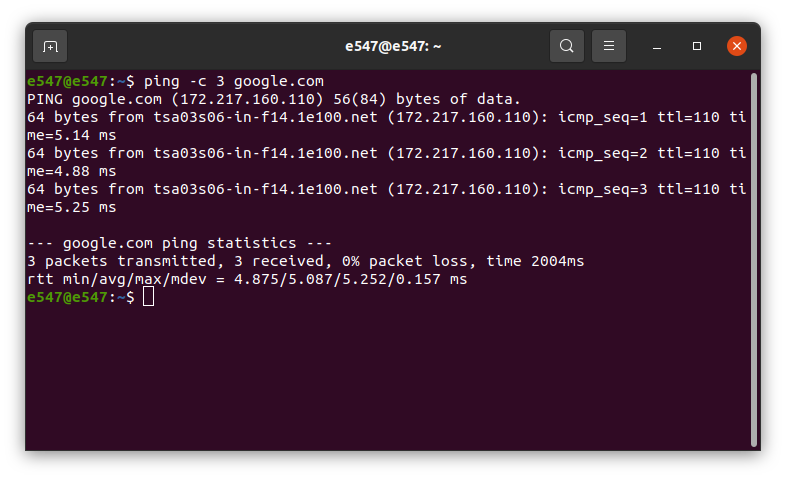This screenshot has height=479, width=786.
Task: Click the 'PING google.com' output line
Action: 274,99
